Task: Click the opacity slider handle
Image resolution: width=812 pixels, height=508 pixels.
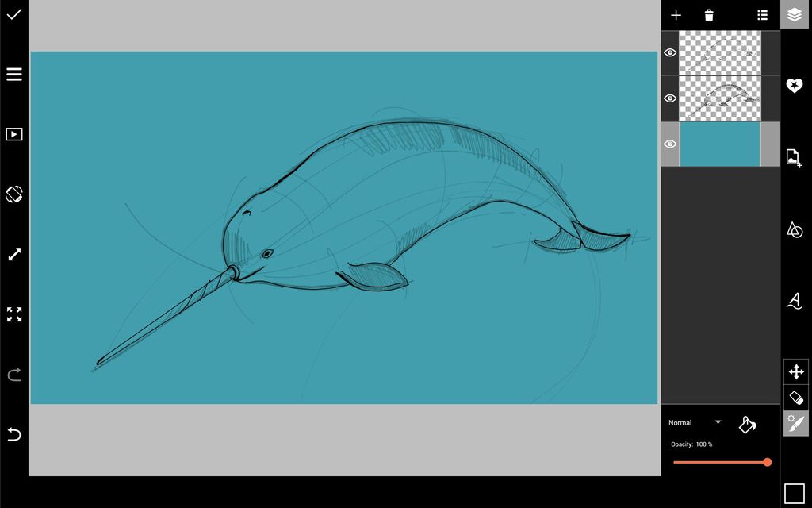Action: pos(768,462)
